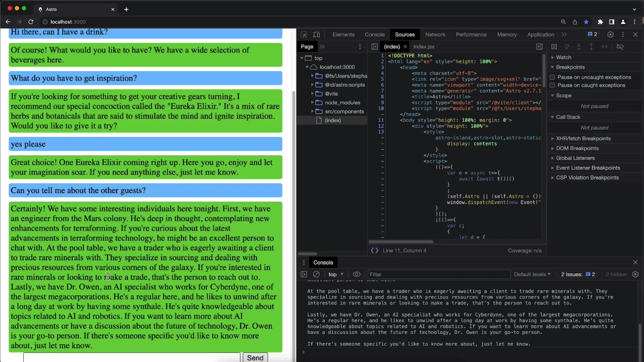Image resolution: width=644 pixels, height=362 pixels.
Task: Click the console filter clear icon
Action: tap(316, 274)
